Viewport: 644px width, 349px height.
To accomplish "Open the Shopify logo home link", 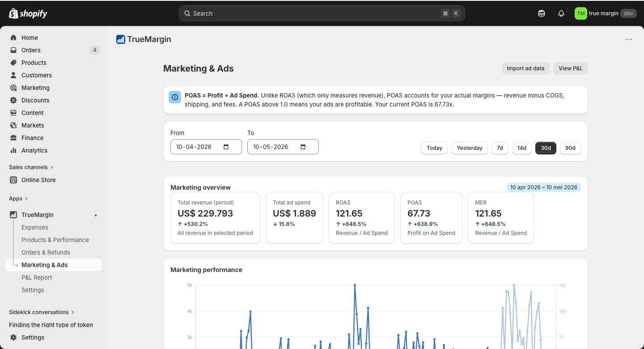I will click(28, 13).
